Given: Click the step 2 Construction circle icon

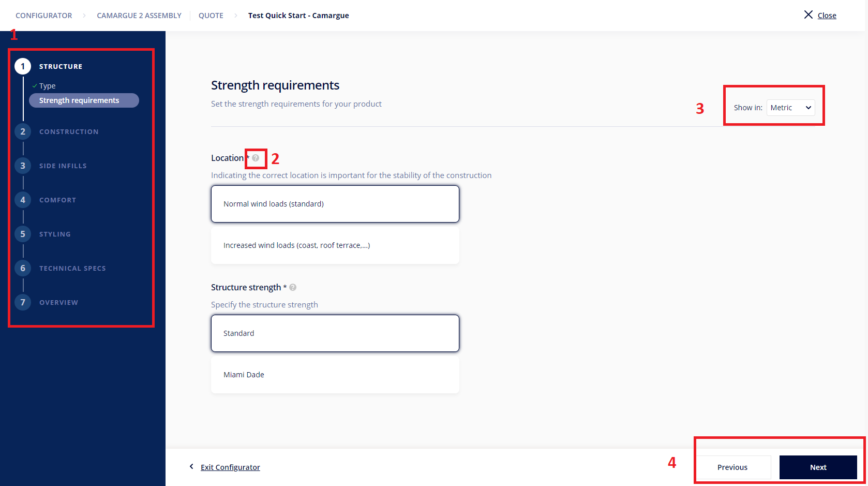Looking at the screenshot, I should [x=23, y=131].
